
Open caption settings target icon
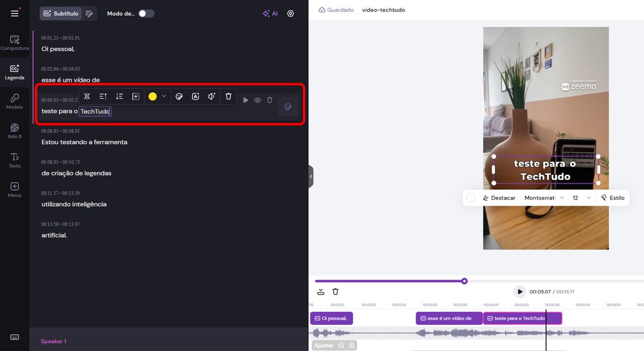[291, 14]
